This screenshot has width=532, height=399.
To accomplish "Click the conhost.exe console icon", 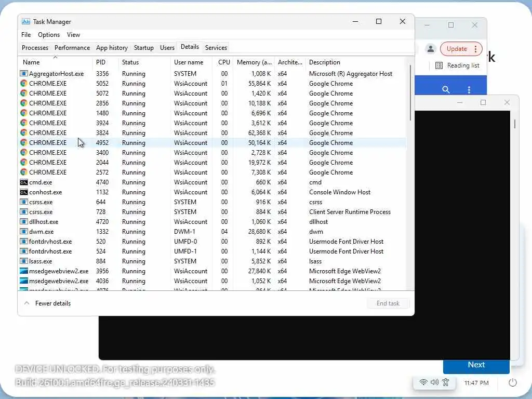I will (x=24, y=192).
